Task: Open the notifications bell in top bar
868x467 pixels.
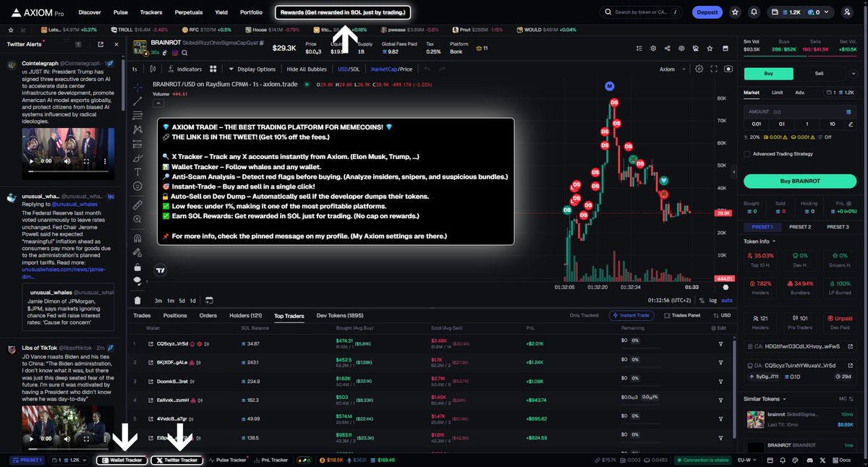Action: 754,12
